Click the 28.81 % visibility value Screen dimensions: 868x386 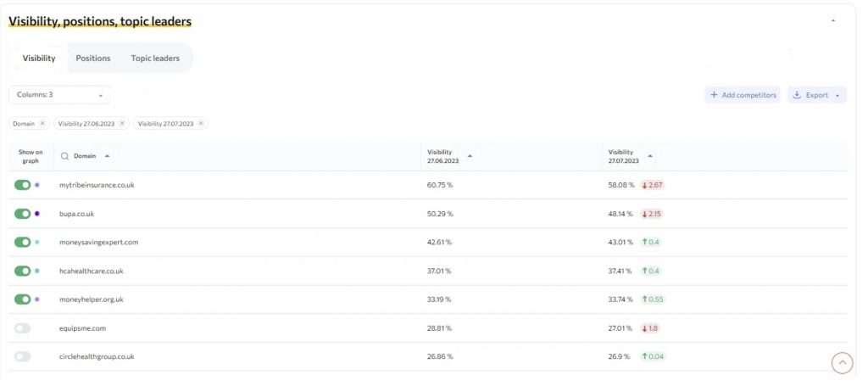(x=440, y=328)
